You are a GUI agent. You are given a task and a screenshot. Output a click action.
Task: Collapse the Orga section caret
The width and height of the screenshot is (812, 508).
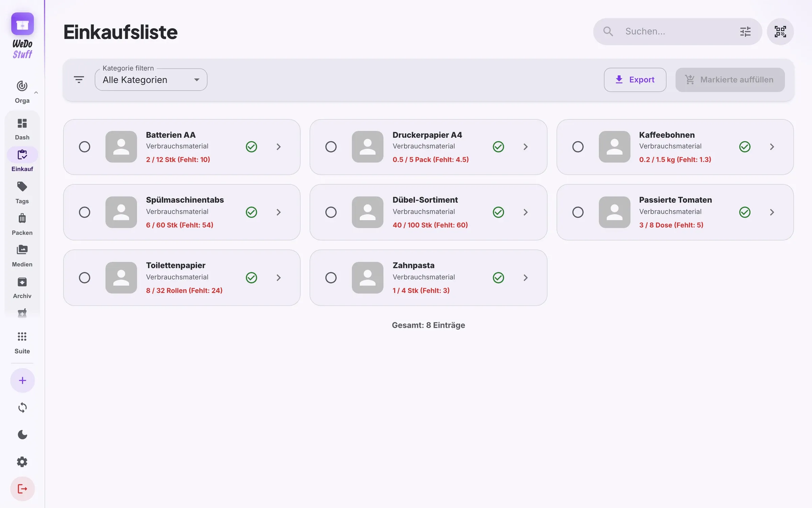coord(36,92)
